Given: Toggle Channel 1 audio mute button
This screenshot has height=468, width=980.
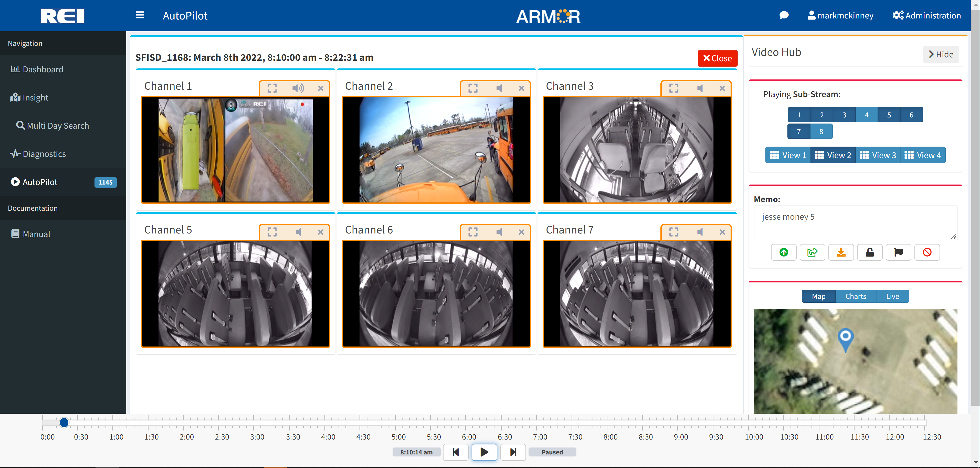Looking at the screenshot, I should point(298,88).
